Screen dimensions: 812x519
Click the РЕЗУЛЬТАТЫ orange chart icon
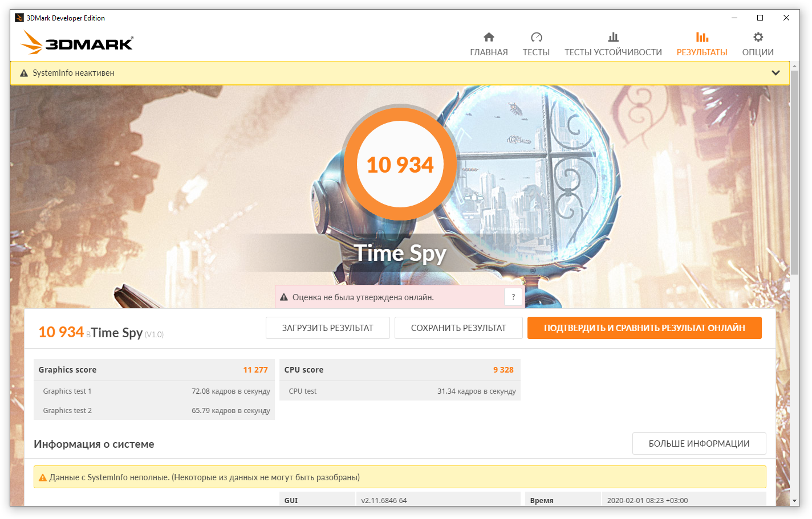click(702, 38)
